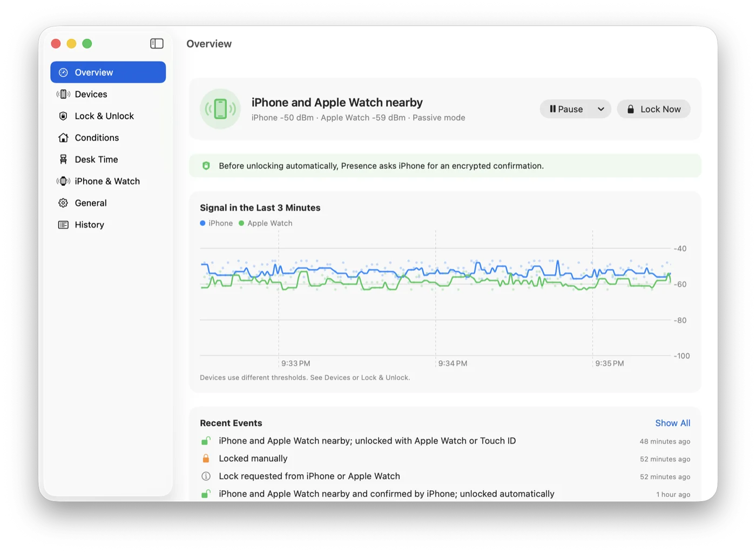Click the "iPhone and Apple Watch nearby" status heading
Image resolution: width=756 pixels, height=552 pixels.
pos(337,103)
